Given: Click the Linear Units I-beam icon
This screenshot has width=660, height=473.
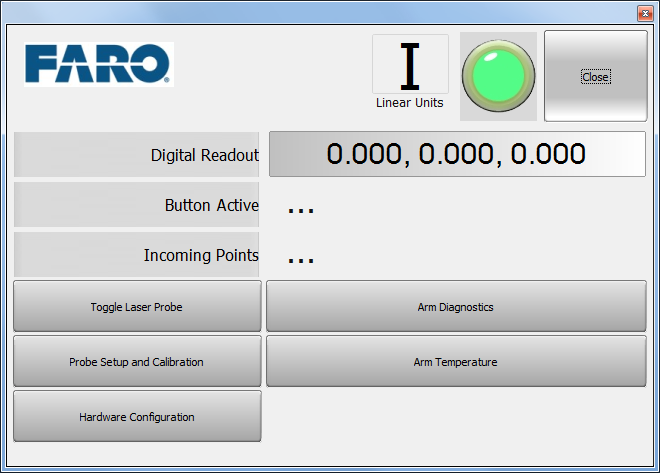Looking at the screenshot, I should (x=409, y=66).
